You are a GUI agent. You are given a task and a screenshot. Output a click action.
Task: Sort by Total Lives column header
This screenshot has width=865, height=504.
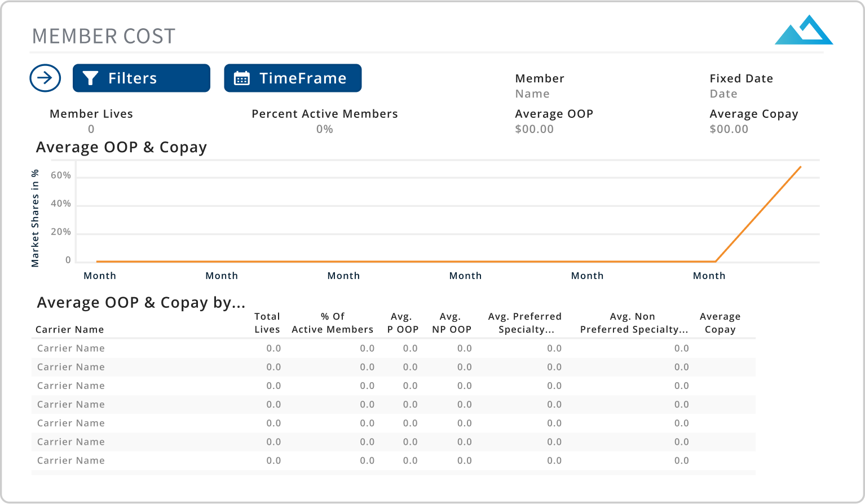click(267, 323)
